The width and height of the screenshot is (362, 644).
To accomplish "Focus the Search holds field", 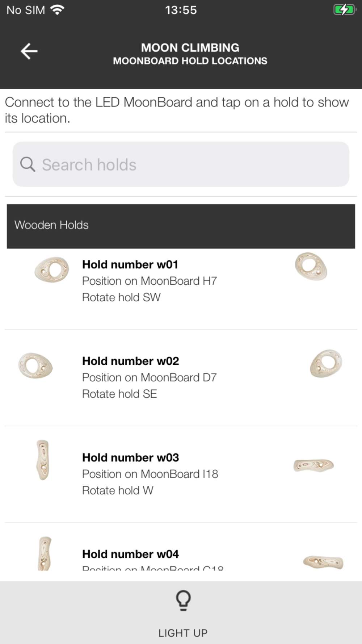I will [x=181, y=164].
